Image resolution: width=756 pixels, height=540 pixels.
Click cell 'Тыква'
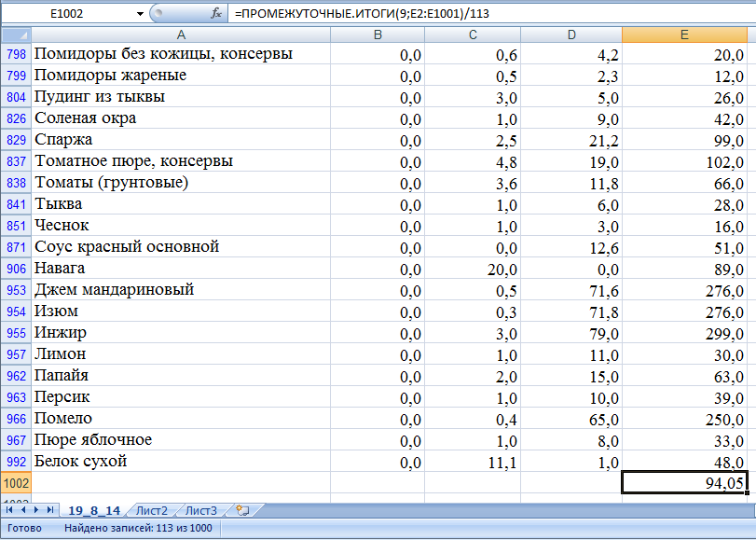(181, 203)
